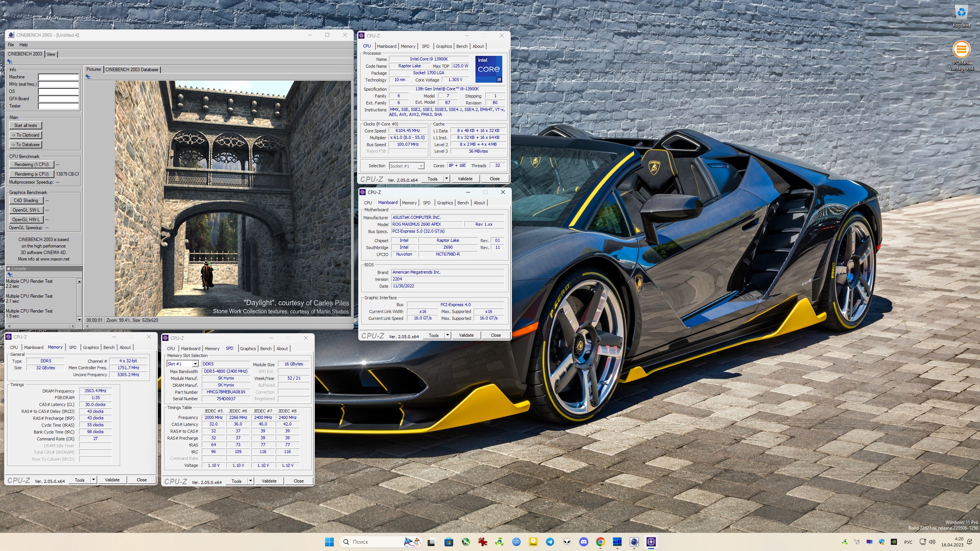Viewport: 980px width, 551px height.
Task: Open the yellow Player app on taskbar
Action: (x=533, y=542)
